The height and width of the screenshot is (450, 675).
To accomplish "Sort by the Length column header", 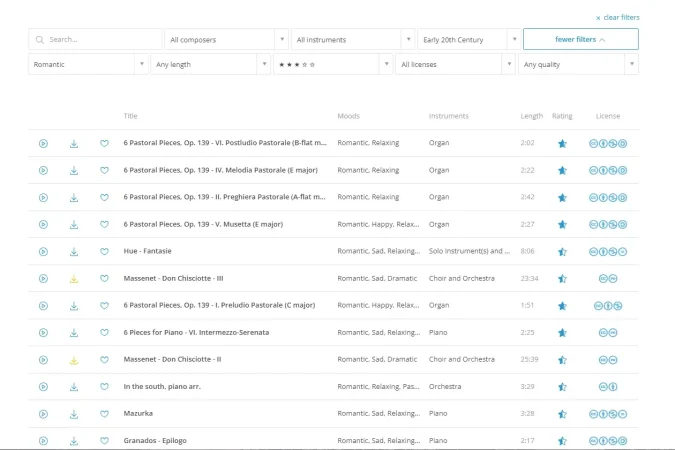I will (x=532, y=116).
